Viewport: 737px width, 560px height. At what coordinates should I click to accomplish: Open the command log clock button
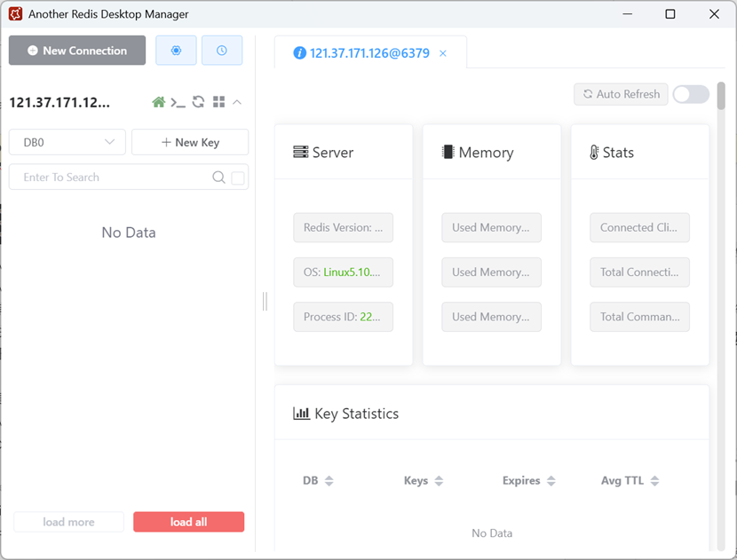point(222,51)
